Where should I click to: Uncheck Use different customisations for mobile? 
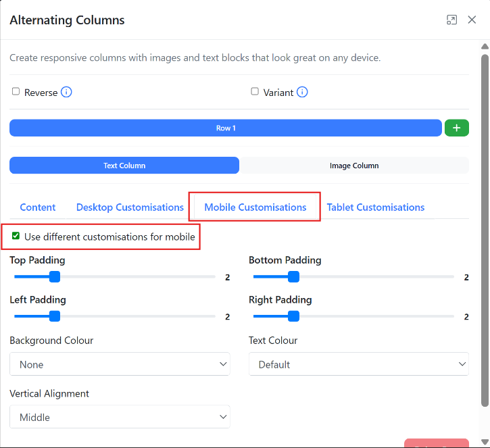[x=16, y=237]
